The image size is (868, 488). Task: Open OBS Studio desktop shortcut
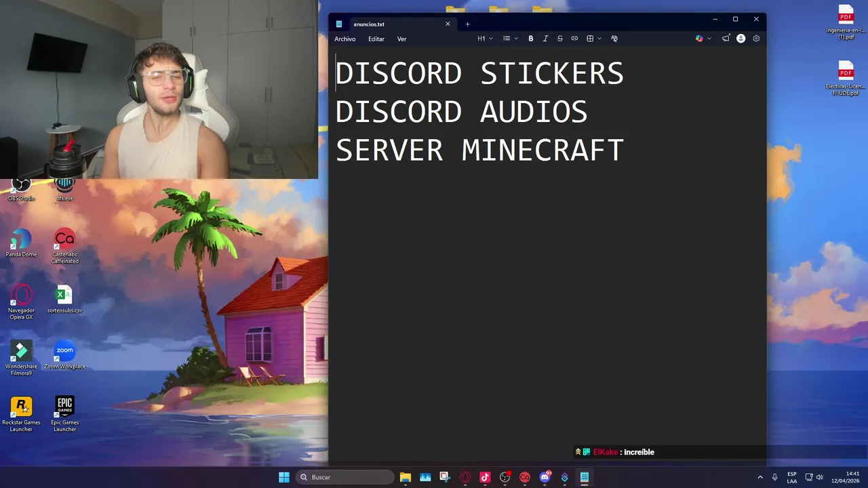[21, 190]
